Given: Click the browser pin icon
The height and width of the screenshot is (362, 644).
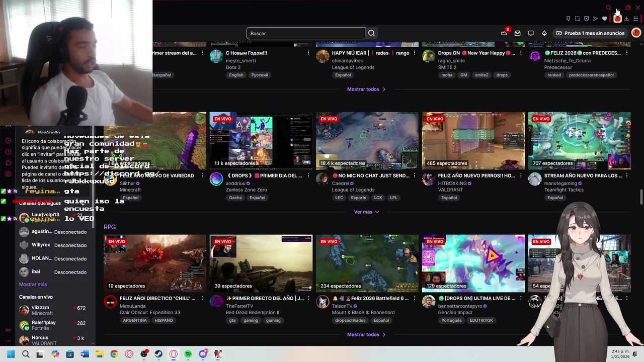Looking at the screenshot, I should [568, 19].
